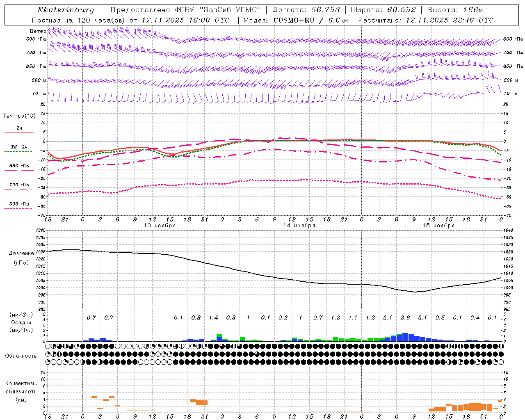Select the 'Высота: 166м' elevation text
The width and height of the screenshot is (525, 420).
tap(455, 10)
